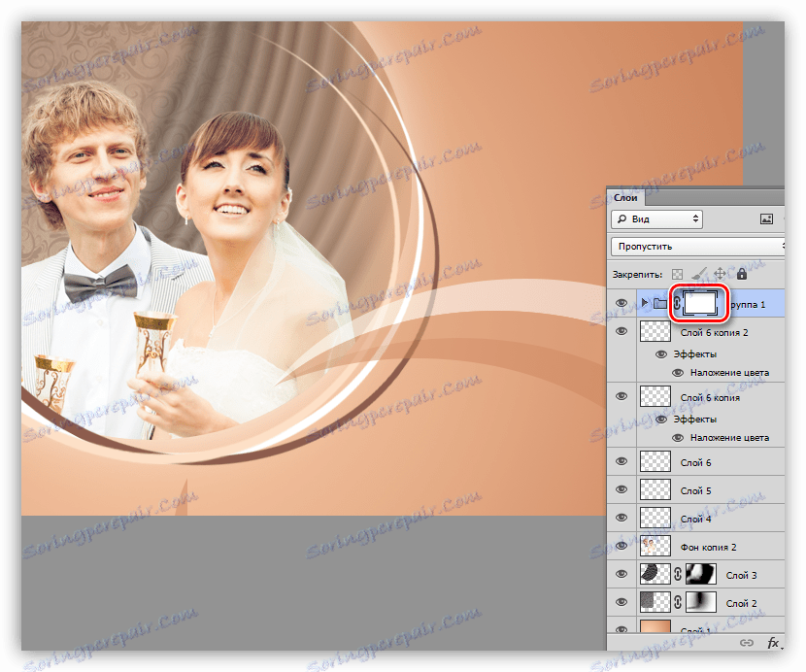Select thumbnail of Слой 6 копия 2
The width and height of the screenshot is (806, 672).
655,331
